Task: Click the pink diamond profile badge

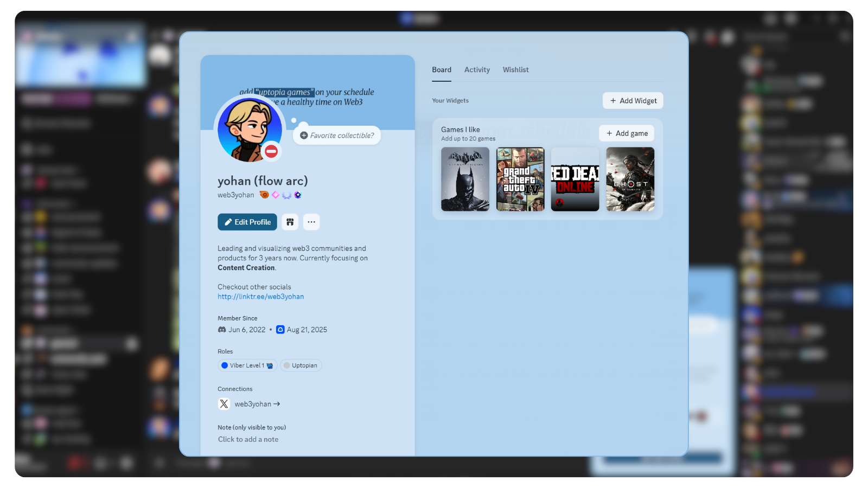Action: 276,195
